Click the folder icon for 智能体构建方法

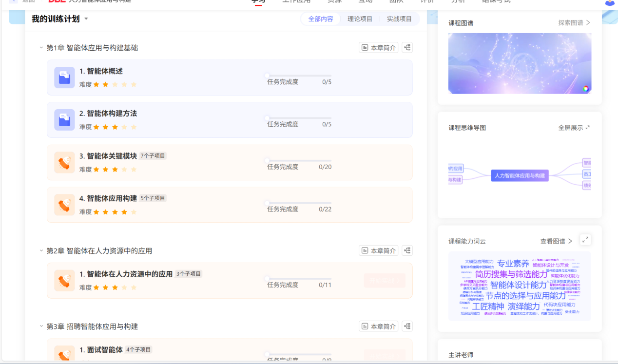click(x=64, y=120)
